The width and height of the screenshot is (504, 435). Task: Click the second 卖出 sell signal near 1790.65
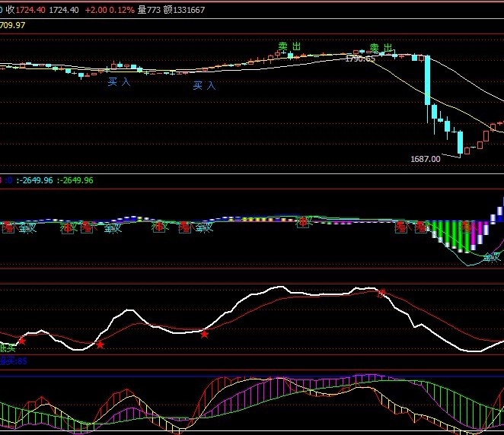pyautogui.click(x=381, y=48)
